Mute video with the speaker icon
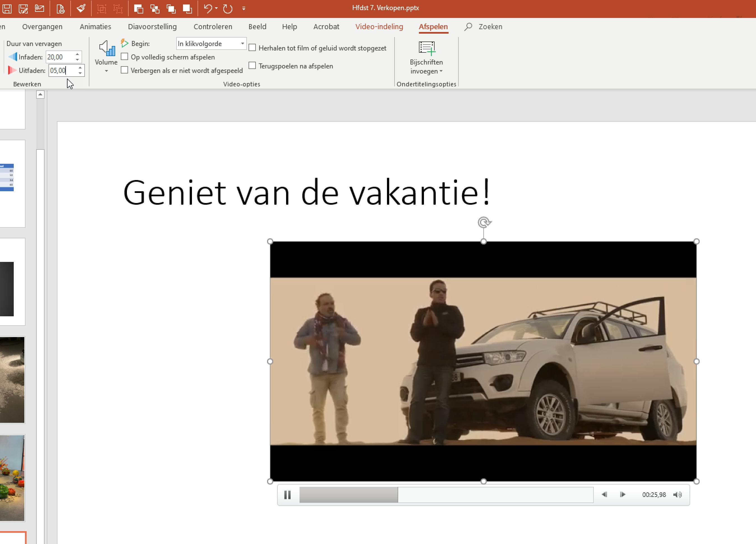The width and height of the screenshot is (756, 544). click(x=677, y=495)
